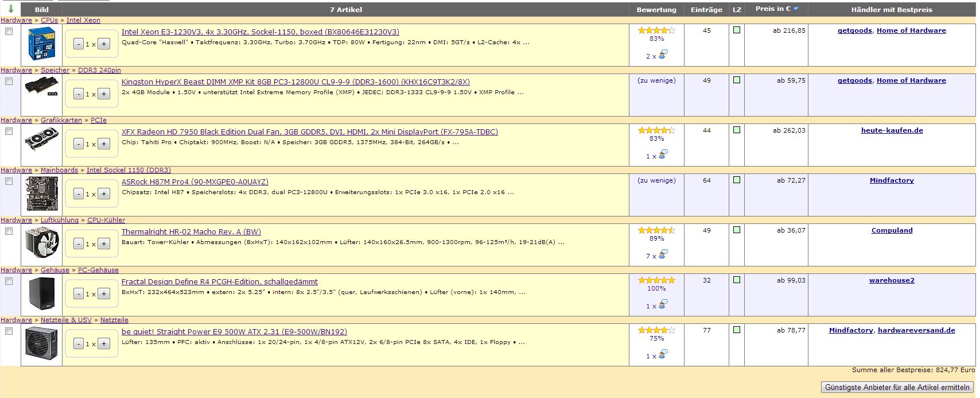
Task: Go to Intel Xeon category breadcrumb
Action: click(x=83, y=20)
